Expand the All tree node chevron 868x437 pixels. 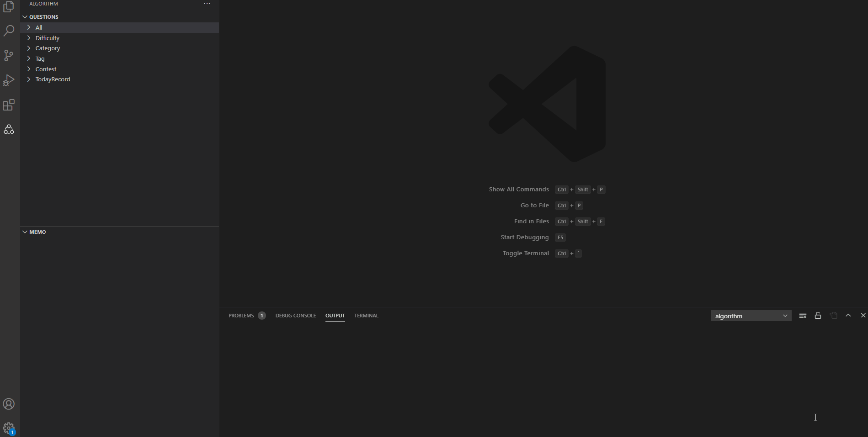point(29,27)
